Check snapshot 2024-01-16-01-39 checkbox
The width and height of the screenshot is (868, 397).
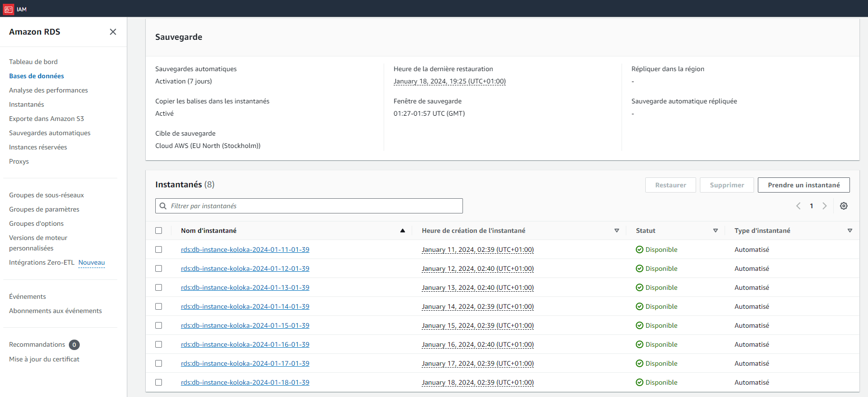(159, 344)
